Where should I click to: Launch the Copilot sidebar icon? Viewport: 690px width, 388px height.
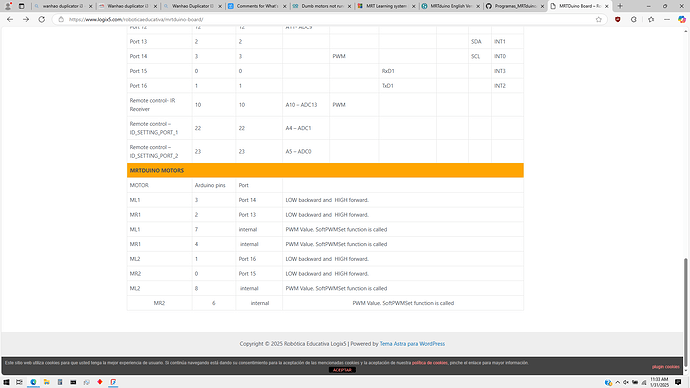point(682,19)
